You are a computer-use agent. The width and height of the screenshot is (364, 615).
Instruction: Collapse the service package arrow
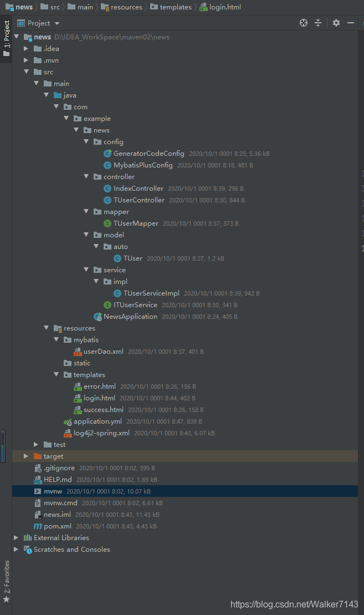86,270
